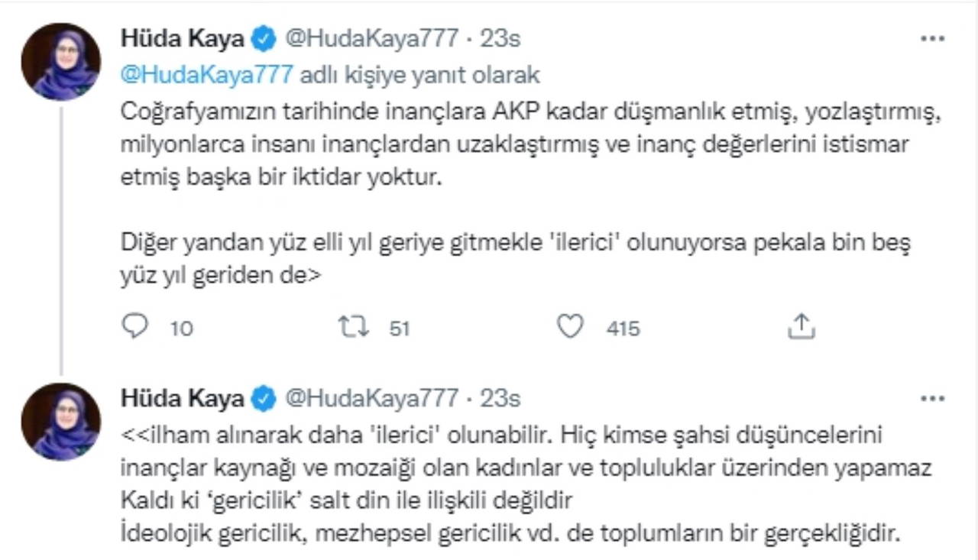Open the profile picture beside second tweet
Viewport: 978px width, 560px height.
tap(60, 421)
